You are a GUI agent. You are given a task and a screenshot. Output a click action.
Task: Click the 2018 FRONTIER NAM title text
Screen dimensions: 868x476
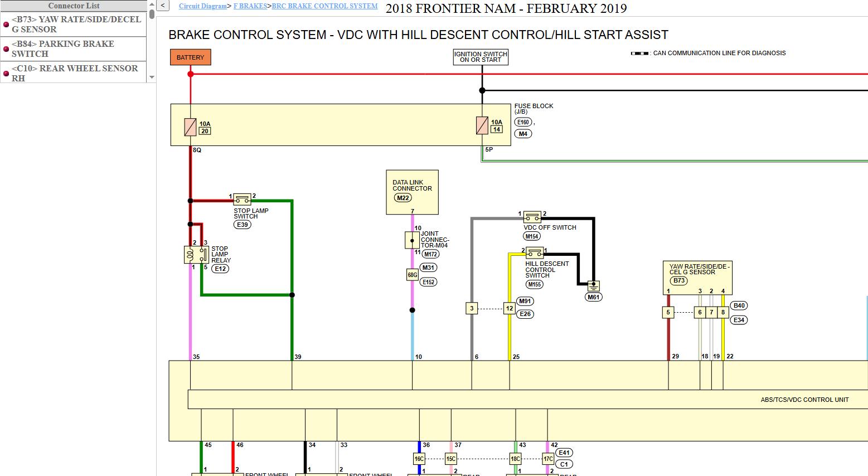[x=506, y=8]
